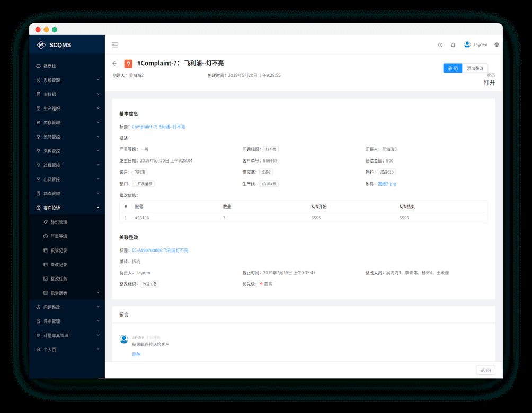Screen dimensions: 532x413
Task: Open the 图纸2.jpg attachment link
Action: click(x=387, y=184)
